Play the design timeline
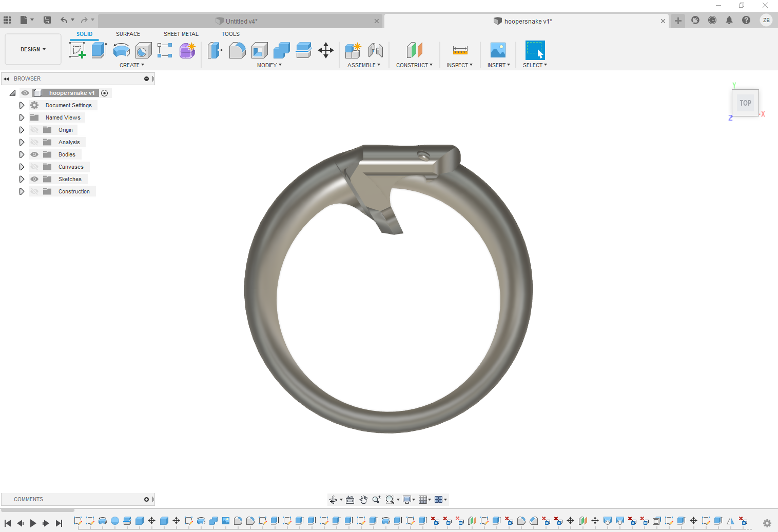Screen dimensions: 778x532 (x=33, y=523)
